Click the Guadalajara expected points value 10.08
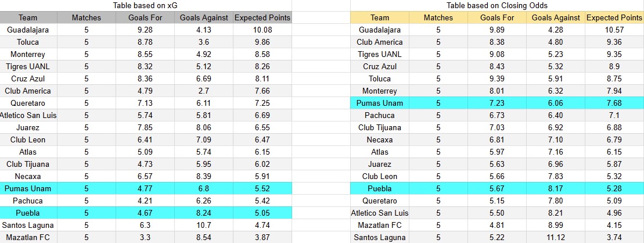Viewport: 644px width, 243px height. [x=262, y=30]
